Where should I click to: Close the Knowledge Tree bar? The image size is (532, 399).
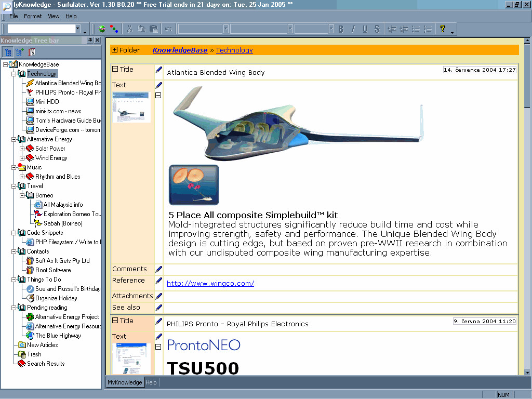pyautogui.click(x=97, y=41)
